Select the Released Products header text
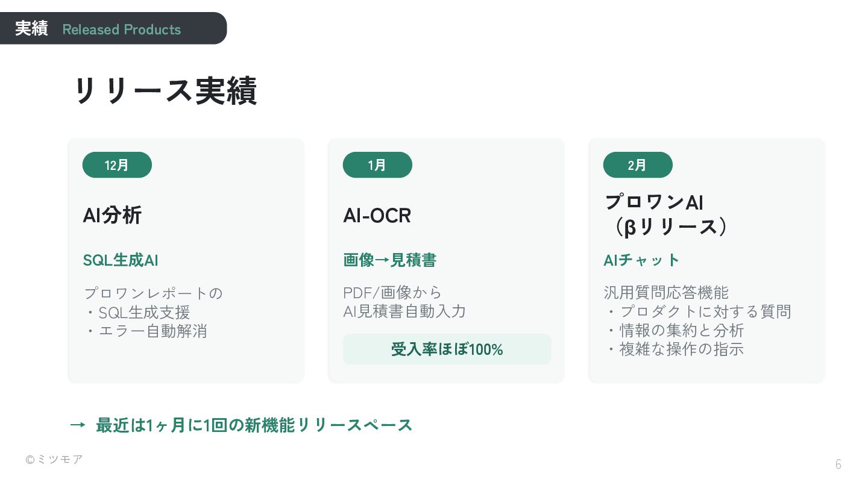868x488 pixels. coord(121,30)
